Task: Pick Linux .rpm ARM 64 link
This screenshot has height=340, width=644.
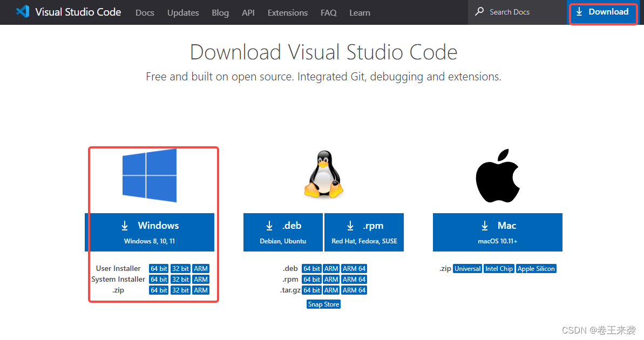Action: [354, 279]
